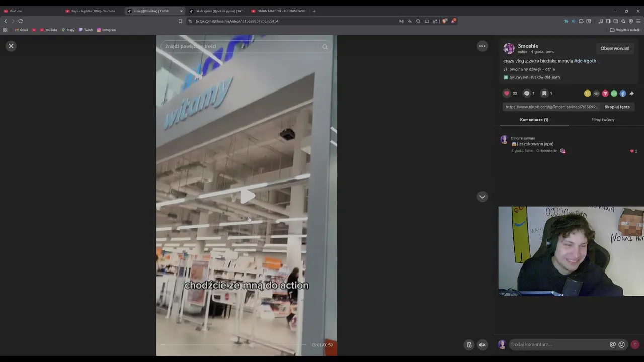This screenshot has height=362, width=644.
Task: Close the TikTok video viewer with the X
Action: coord(11,46)
